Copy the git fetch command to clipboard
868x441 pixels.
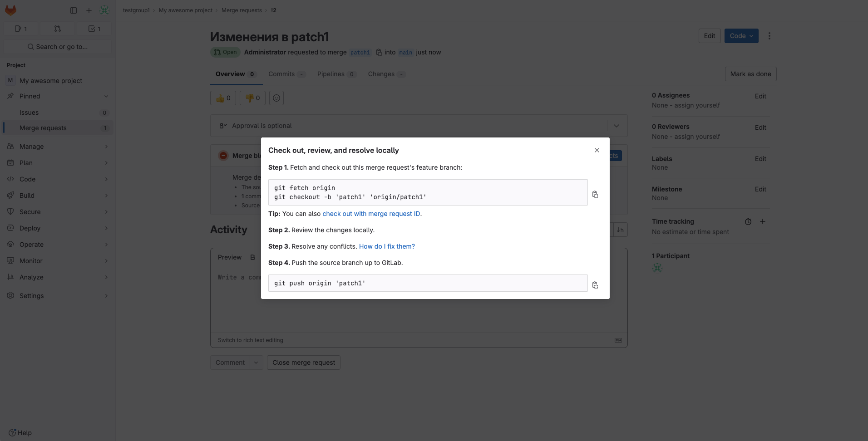pos(595,194)
